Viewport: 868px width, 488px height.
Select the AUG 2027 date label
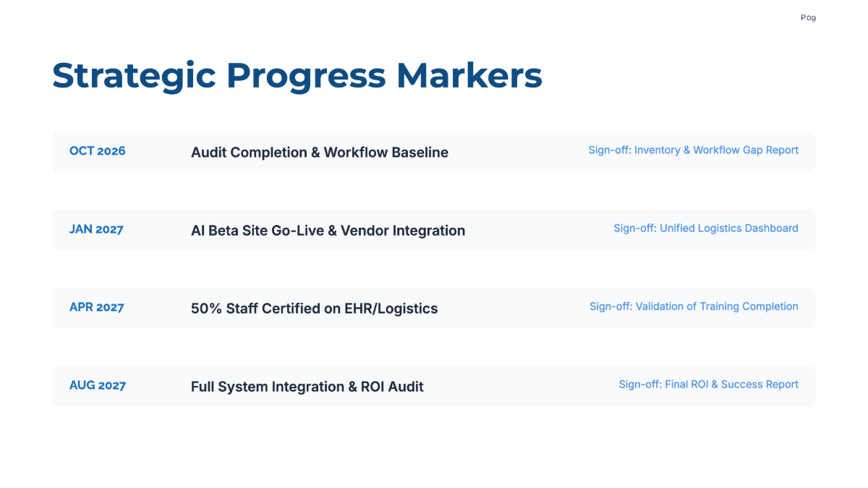point(98,385)
